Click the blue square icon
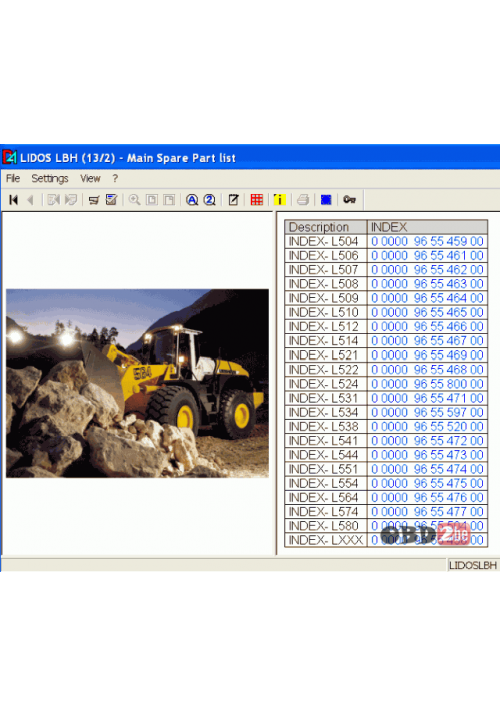The image size is (500, 717). coord(326,200)
